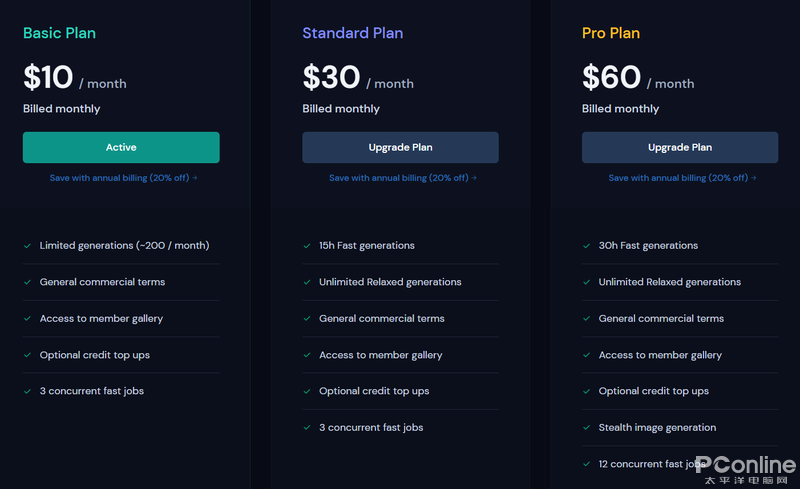This screenshot has width=800, height=489.
Task: Click checkmark next to Basic 3 concurrent fast jobs
Action: tap(28, 392)
